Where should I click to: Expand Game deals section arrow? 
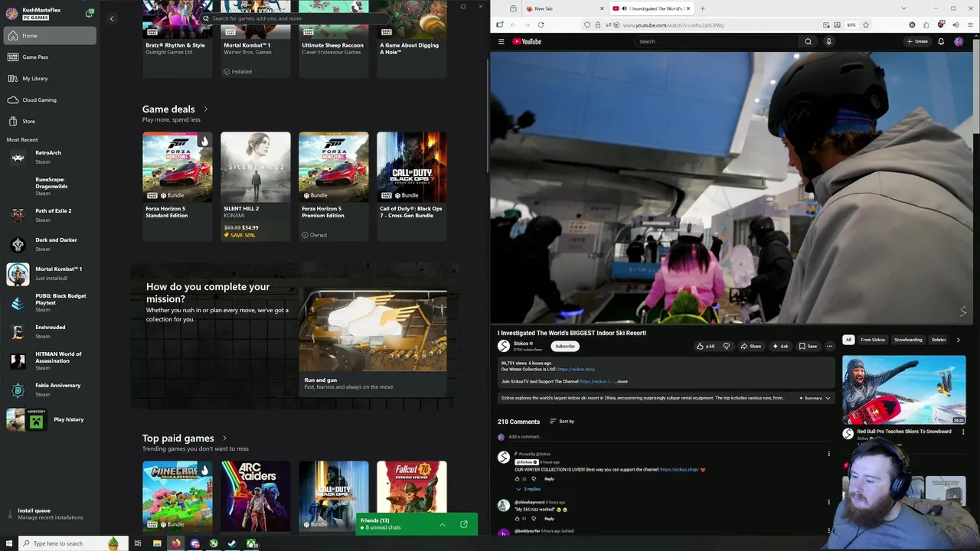click(205, 109)
